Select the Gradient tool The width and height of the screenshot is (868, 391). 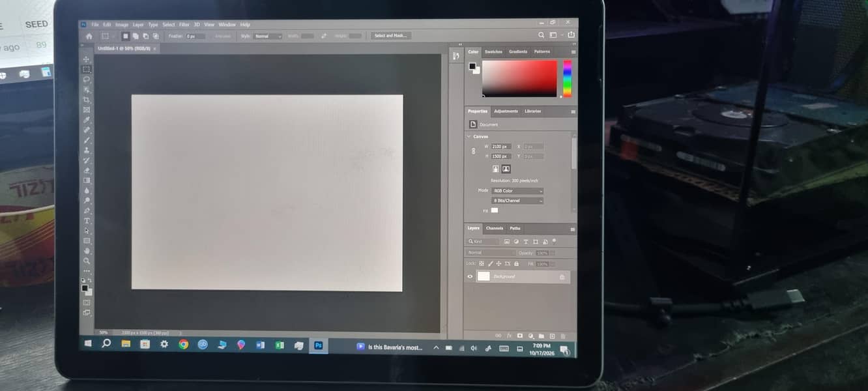pyautogui.click(x=86, y=181)
